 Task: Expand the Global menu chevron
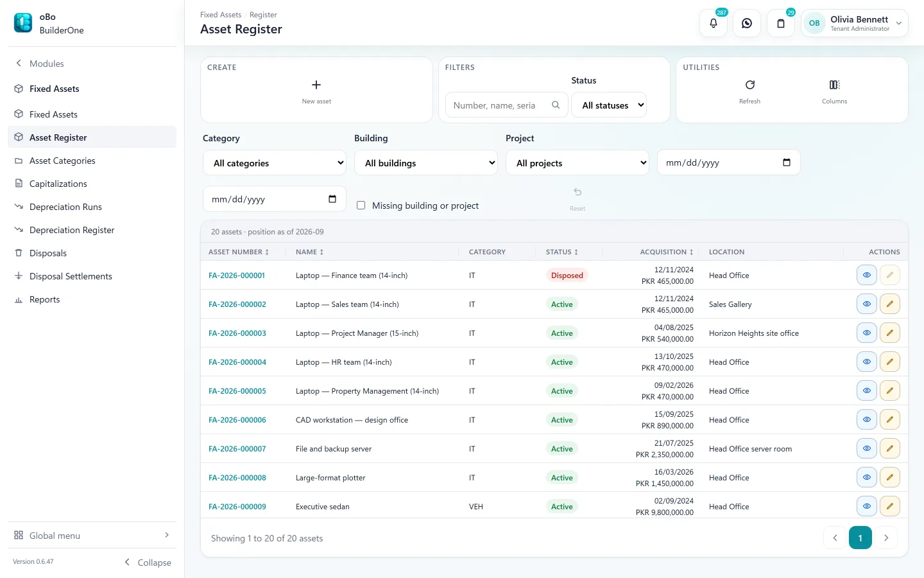167,535
